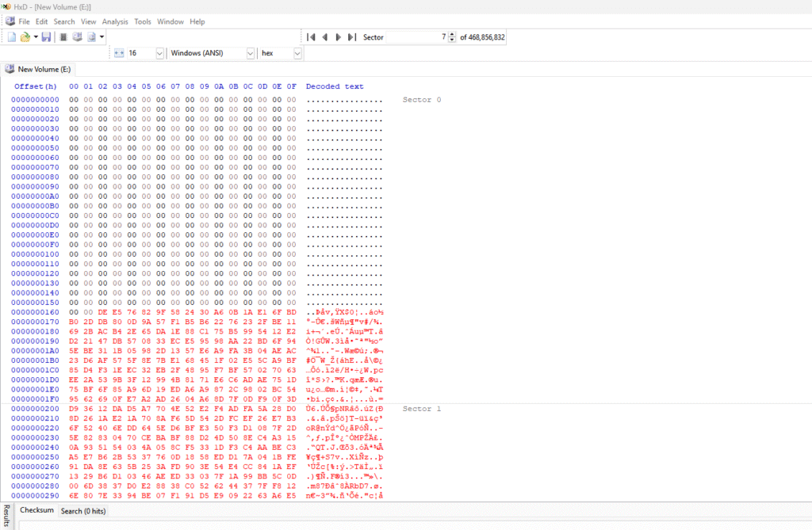Jump to the first sector

click(x=311, y=36)
